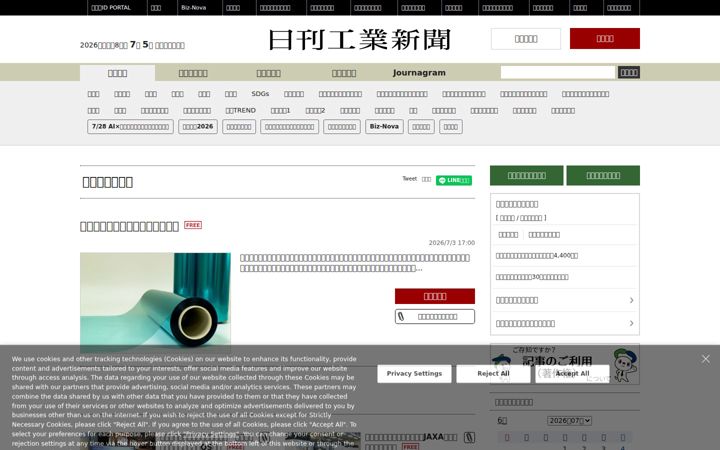The image size is (720, 450).
Task: Click the FREE badge beside the article headline
Action: pos(193,225)
